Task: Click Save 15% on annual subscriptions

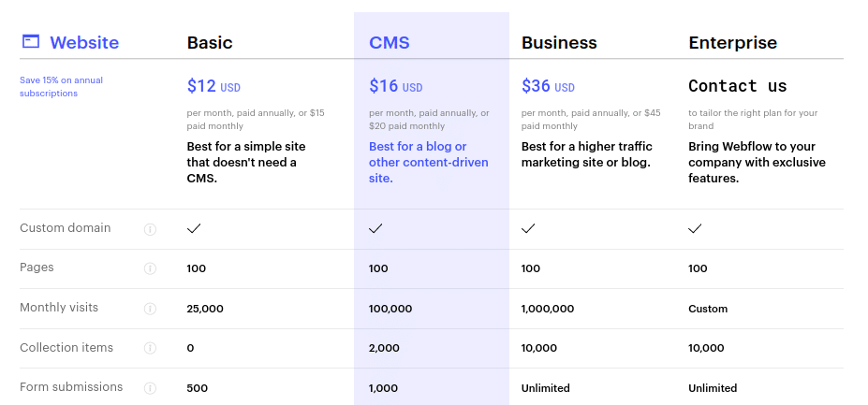Action: pyautogui.click(x=62, y=87)
